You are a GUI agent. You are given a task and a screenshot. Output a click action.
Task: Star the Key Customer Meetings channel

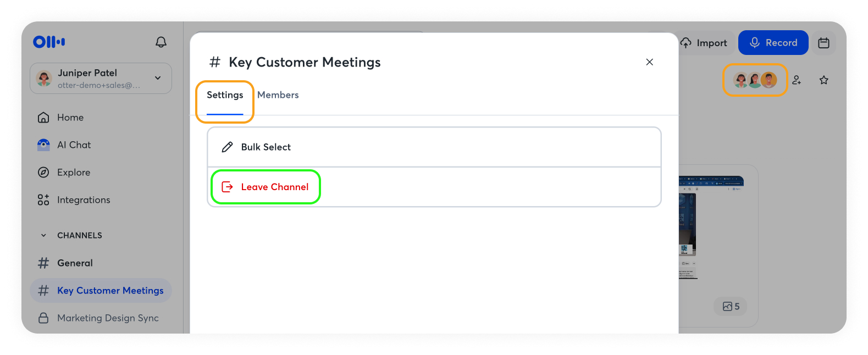coord(823,80)
